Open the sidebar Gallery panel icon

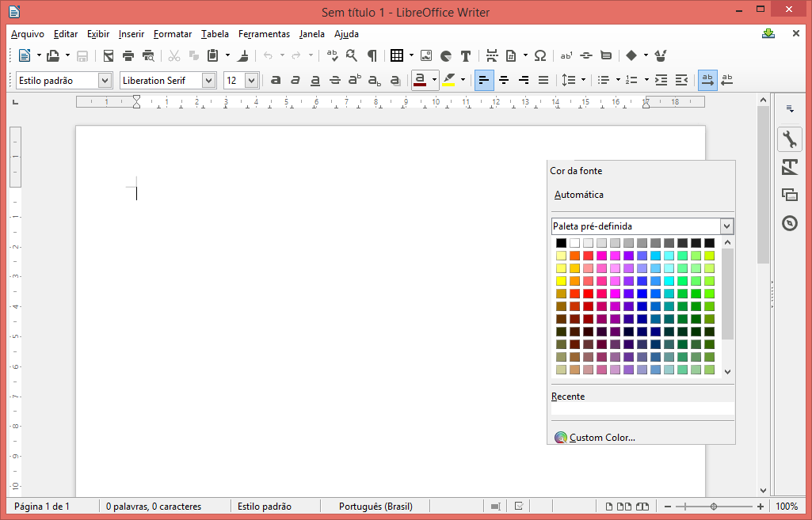[x=789, y=195]
